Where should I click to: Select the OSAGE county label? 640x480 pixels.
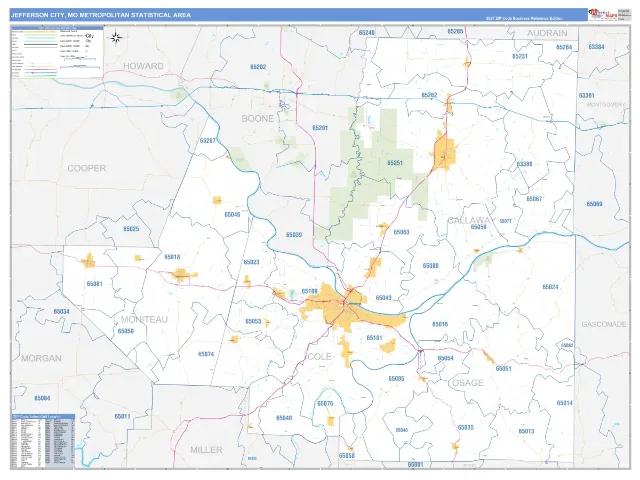coord(468,383)
